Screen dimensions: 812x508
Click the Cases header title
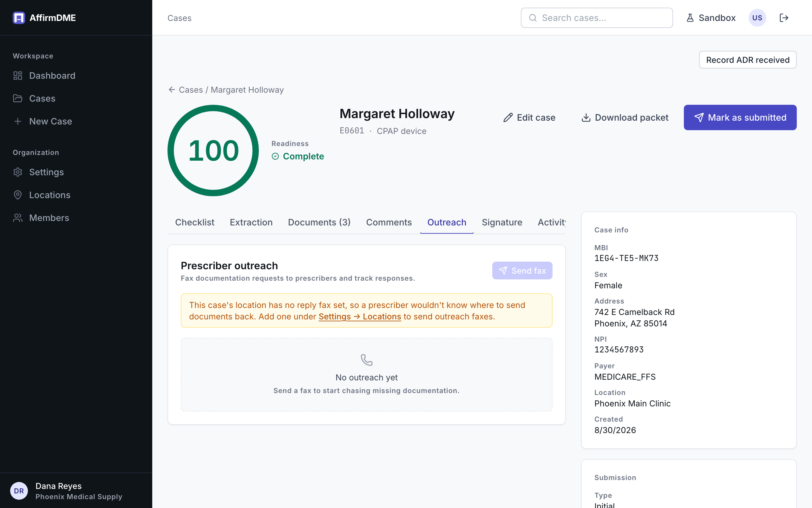click(x=180, y=18)
